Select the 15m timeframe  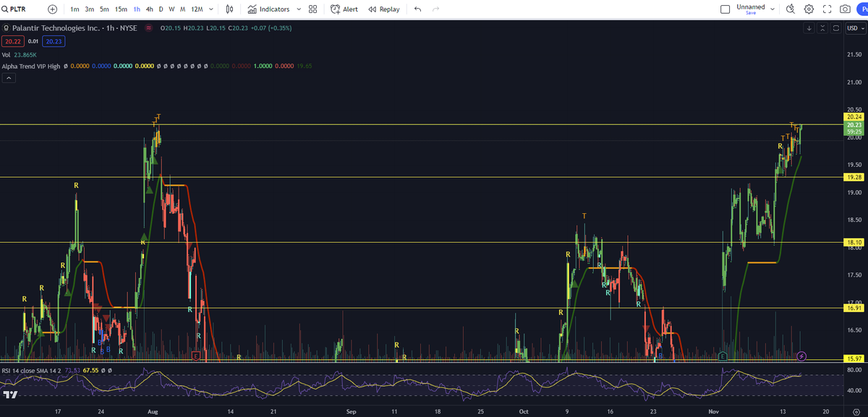click(x=122, y=9)
